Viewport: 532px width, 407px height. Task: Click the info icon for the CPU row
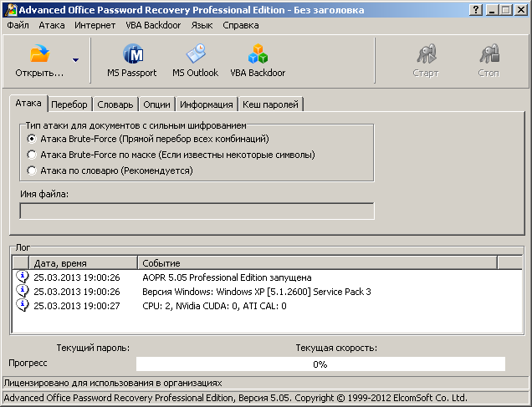click(x=23, y=305)
